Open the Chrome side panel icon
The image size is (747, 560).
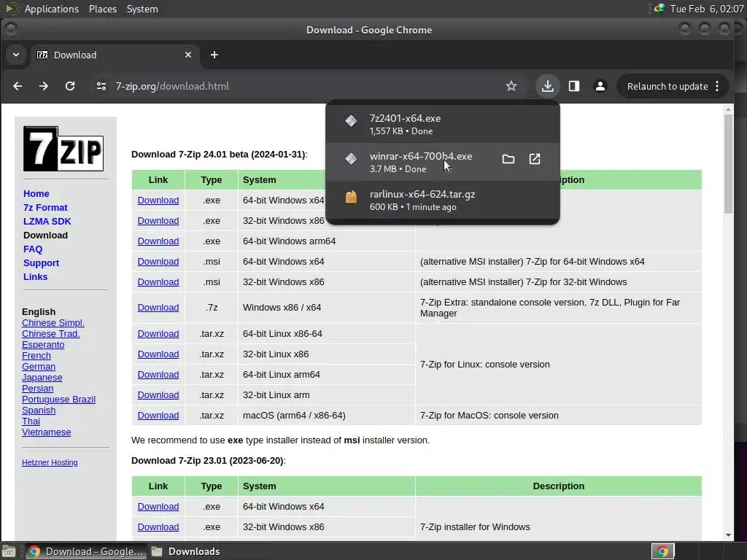click(x=574, y=86)
